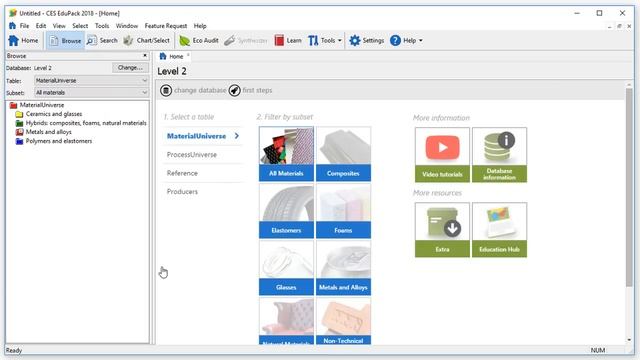Open the Education Hub tile
This screenshot has width=640, height=360.
pyautogui.click(x=499, y=230)
